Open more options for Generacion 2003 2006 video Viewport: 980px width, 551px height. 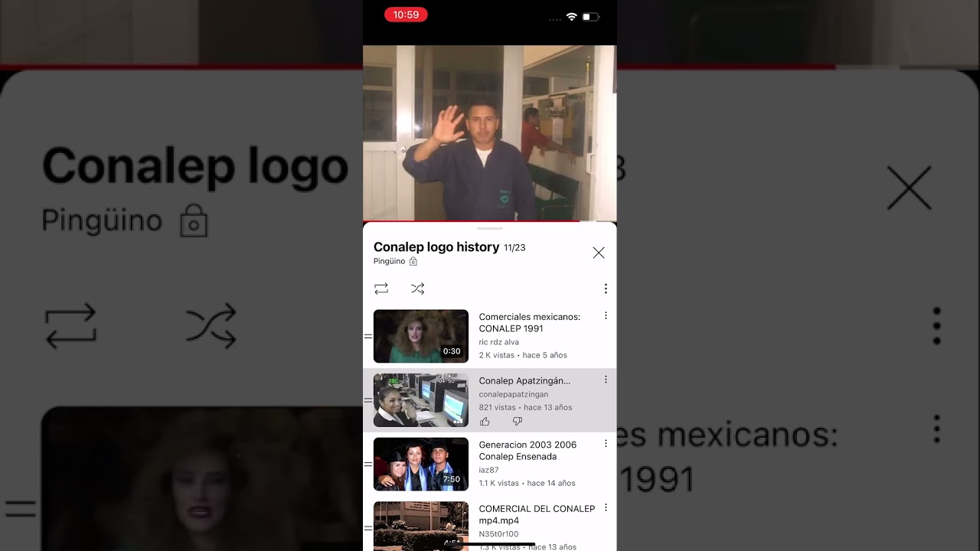coord(606,443)
